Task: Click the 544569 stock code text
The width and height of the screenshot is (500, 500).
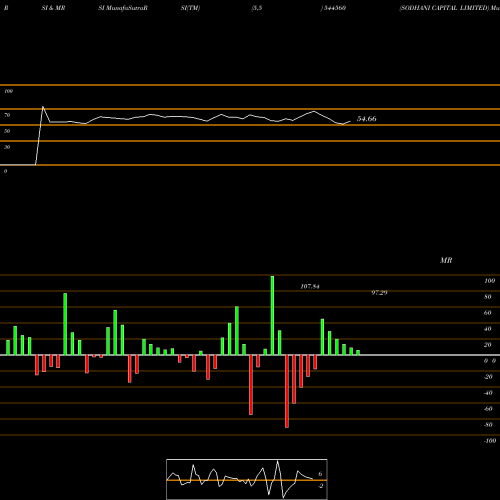Action: tap(334, 8)
